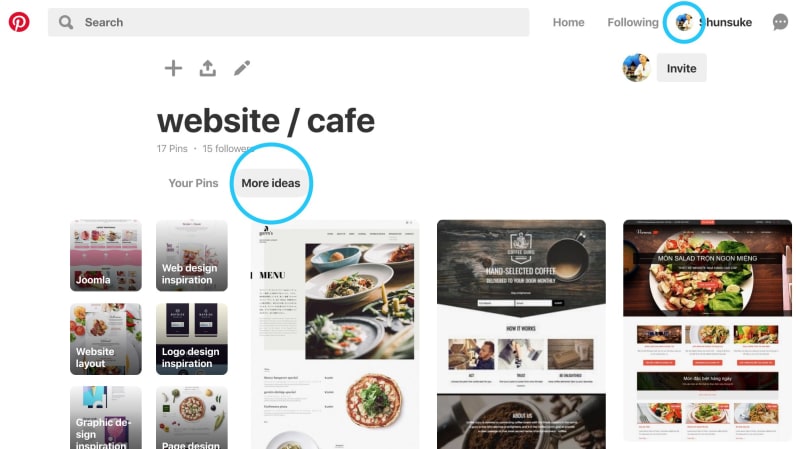This screenshot has height=449, width=800.
Task: Switch to the Your Pins tab
Action: click(x=193, y=183)
